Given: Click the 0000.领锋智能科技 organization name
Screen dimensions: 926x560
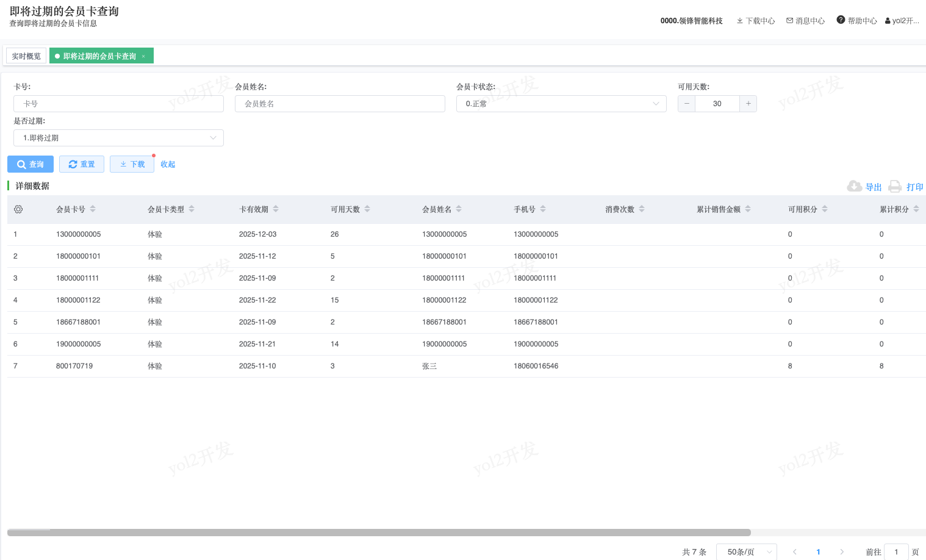Looking at the screenshot, I should (691, 21).
